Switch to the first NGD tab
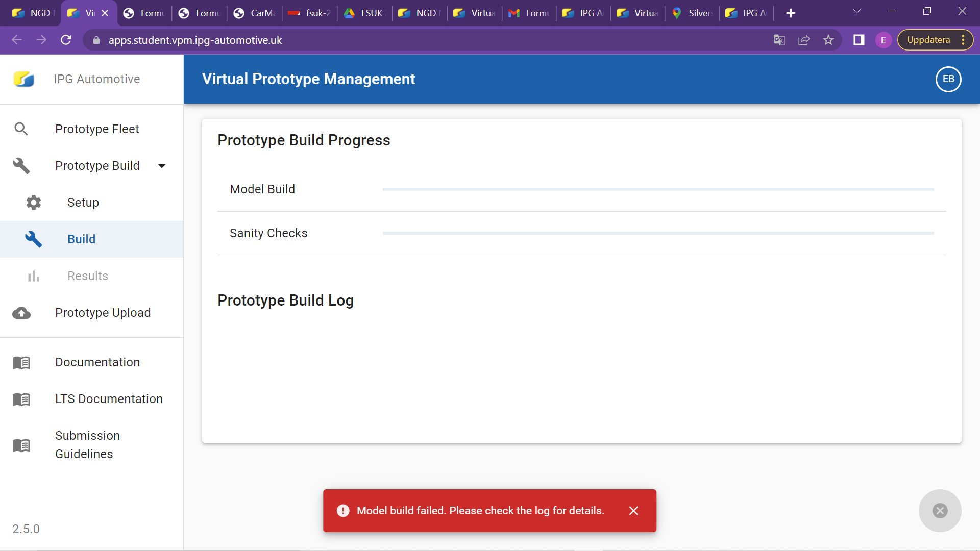Image resolution: width=980 pixels, height=551 pixels. click(31, 13)
